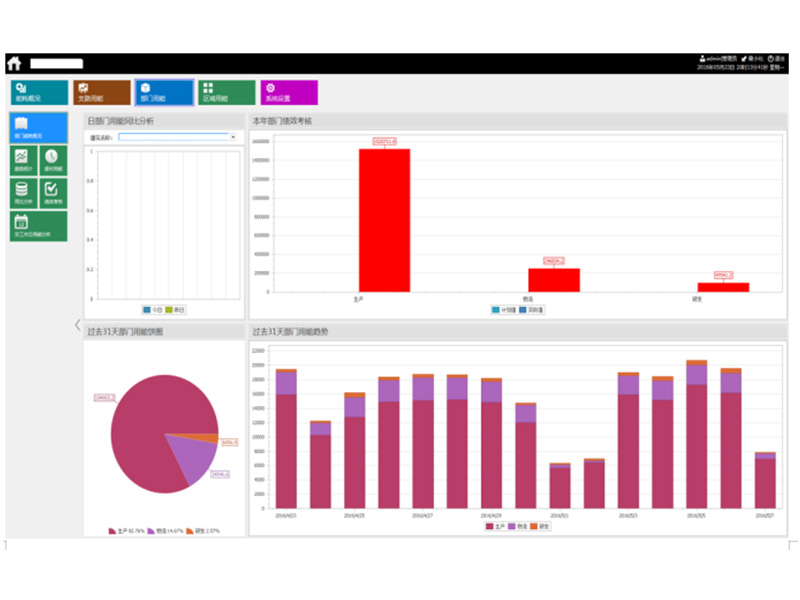800x600 pixels.
Task: Toggle the 物流 legend in trend chart
Action: [518, 527]
